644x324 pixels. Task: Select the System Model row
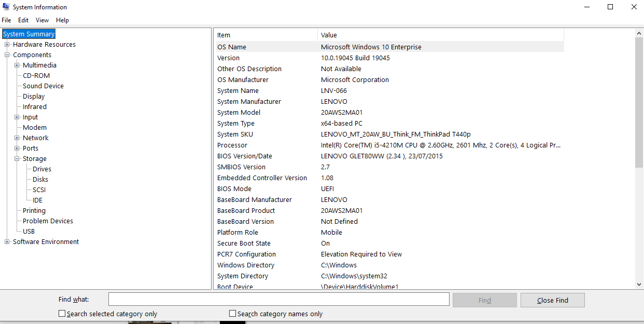[389, 112]
